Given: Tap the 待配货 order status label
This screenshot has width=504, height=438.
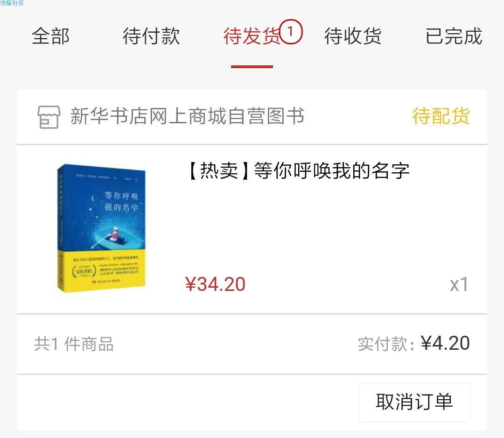Looking at the screenshot, I should coord(441,116).
